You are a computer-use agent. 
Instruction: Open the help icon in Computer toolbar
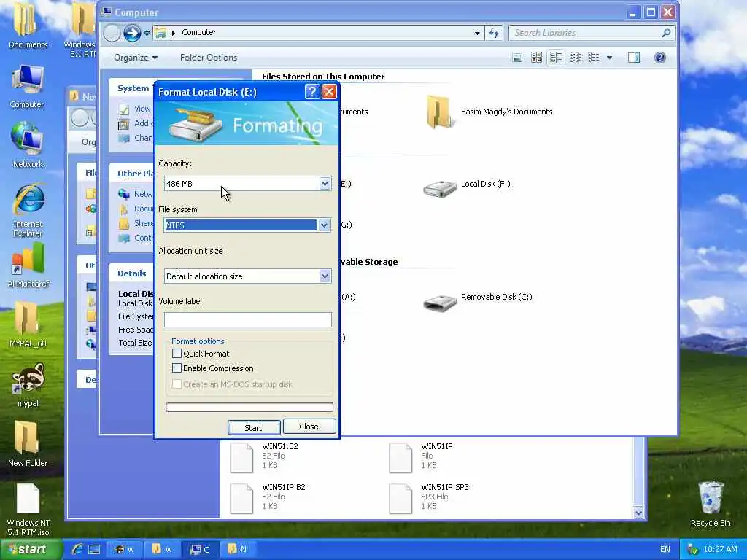tap(659, 58)
